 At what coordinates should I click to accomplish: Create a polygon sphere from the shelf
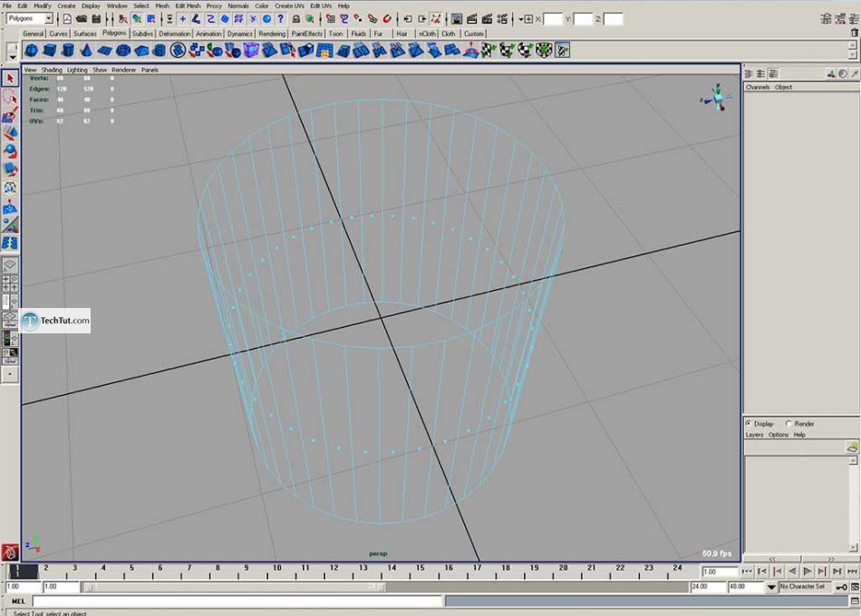[x=32, y=51]
